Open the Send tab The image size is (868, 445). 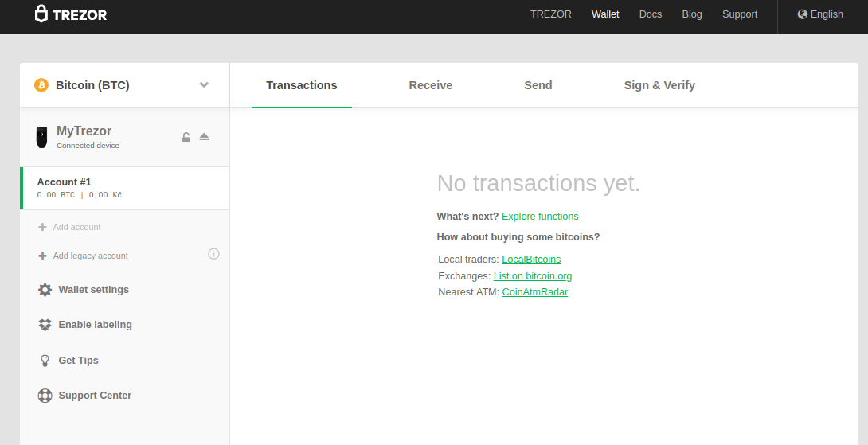[x=538, y=85]
